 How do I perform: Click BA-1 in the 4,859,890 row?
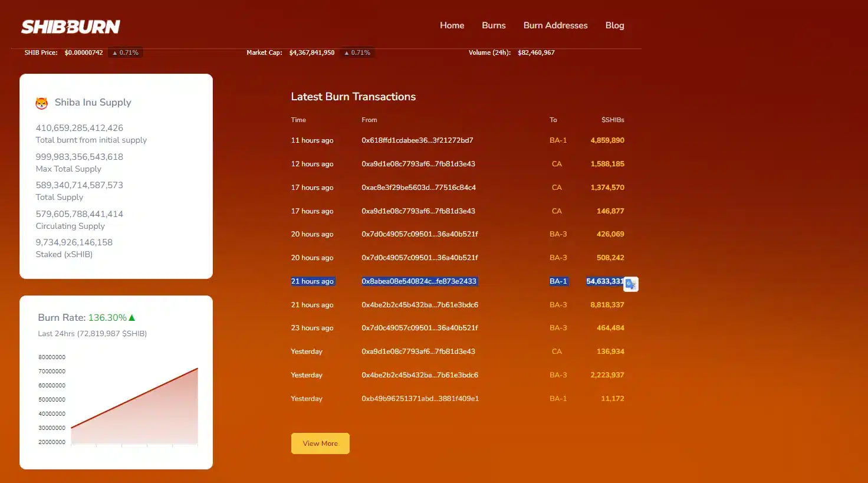[558, 140]
